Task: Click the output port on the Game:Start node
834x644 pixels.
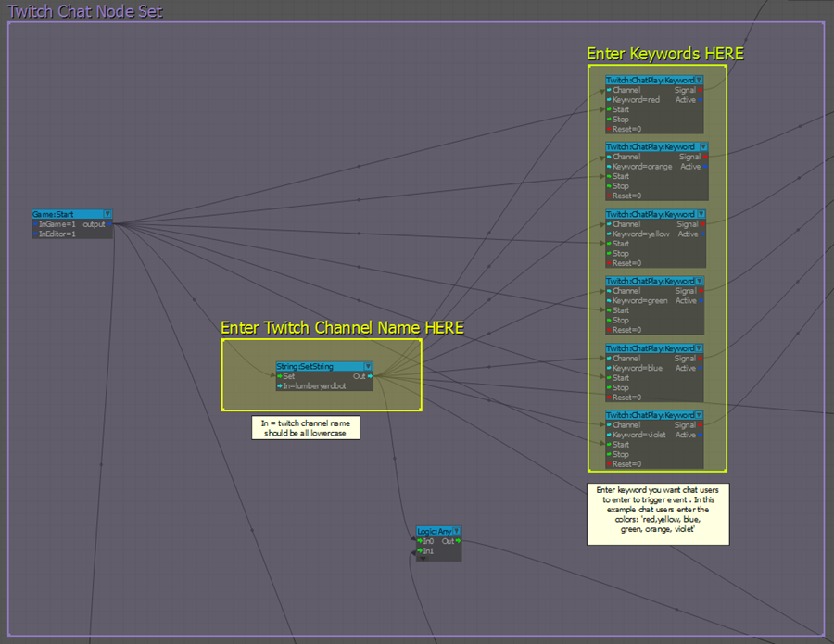Action: click(x=109, y=224)
